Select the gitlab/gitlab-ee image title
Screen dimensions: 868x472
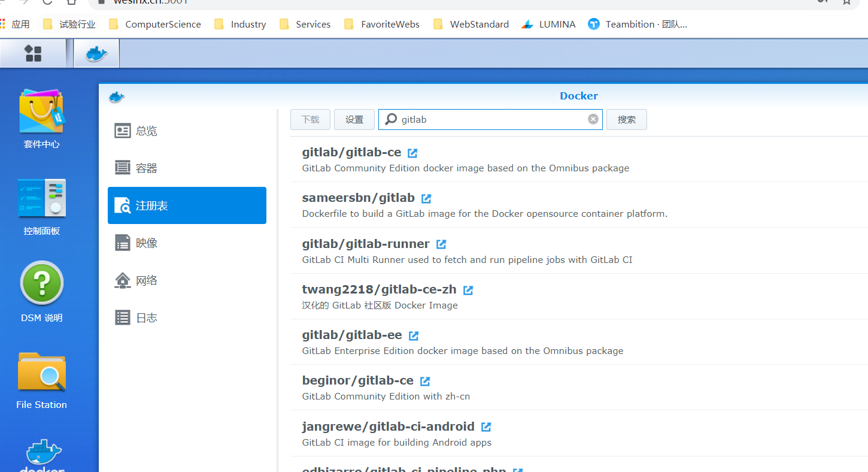tap(352, 335)
